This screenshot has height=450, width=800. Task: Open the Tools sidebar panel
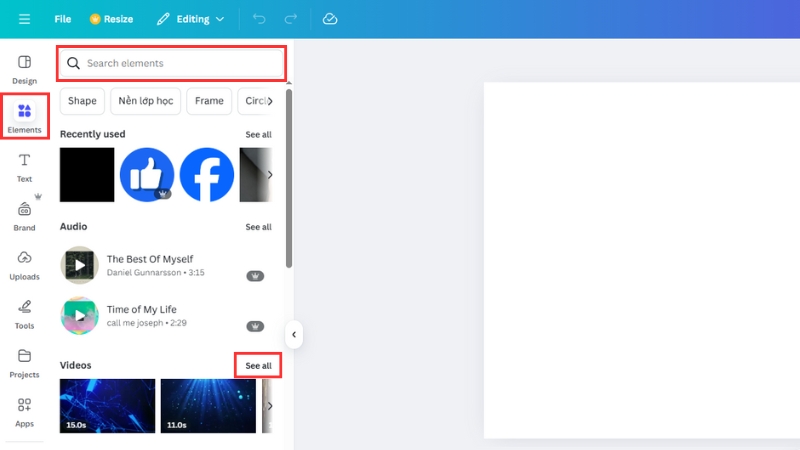25,313
